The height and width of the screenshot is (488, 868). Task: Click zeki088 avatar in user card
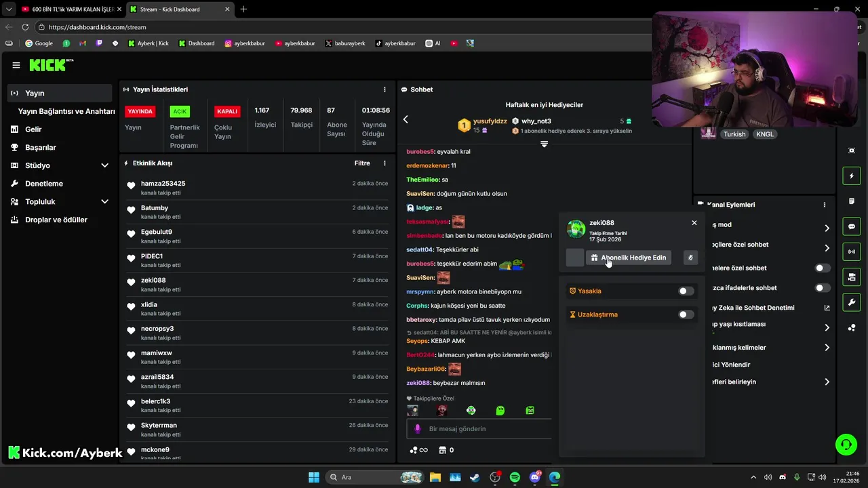coord(576,229)
